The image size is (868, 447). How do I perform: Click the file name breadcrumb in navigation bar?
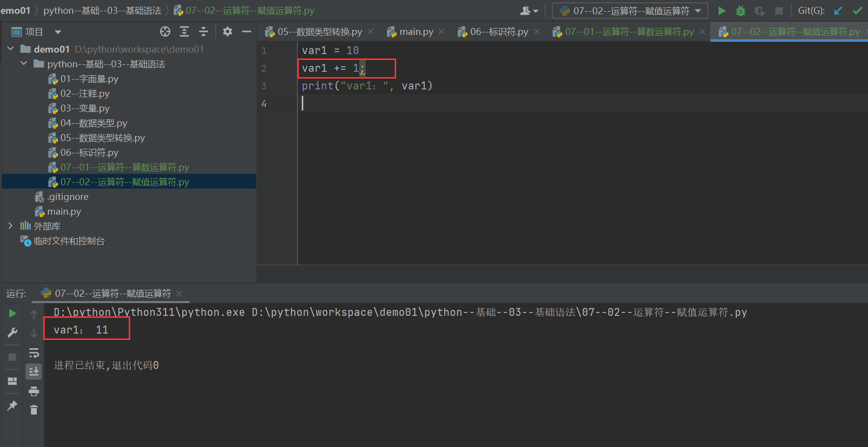(x=244, y=10)
